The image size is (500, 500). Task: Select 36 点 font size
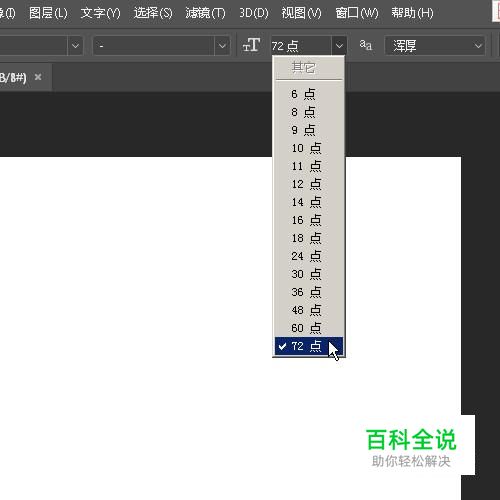[x=309, y=292]
